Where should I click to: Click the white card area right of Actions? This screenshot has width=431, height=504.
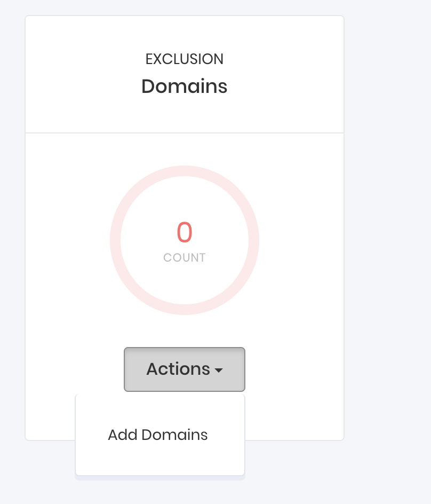[x=293, y=369]
